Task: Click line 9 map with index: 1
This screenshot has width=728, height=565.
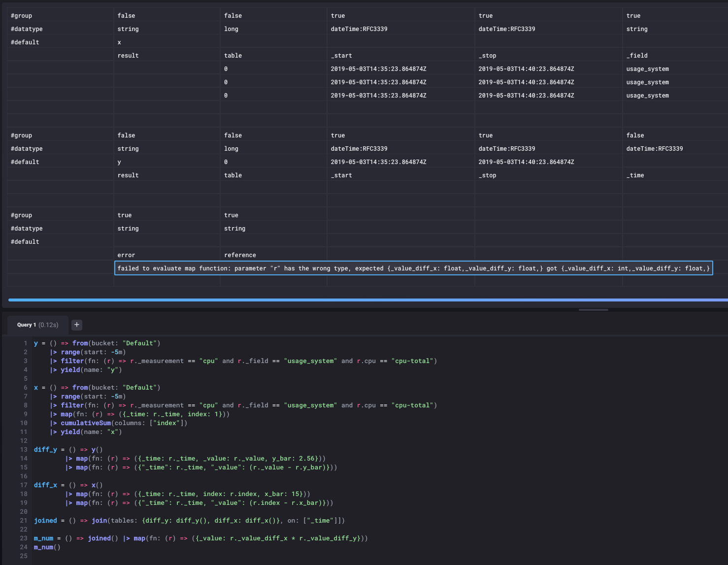Action: coord(139,414)
